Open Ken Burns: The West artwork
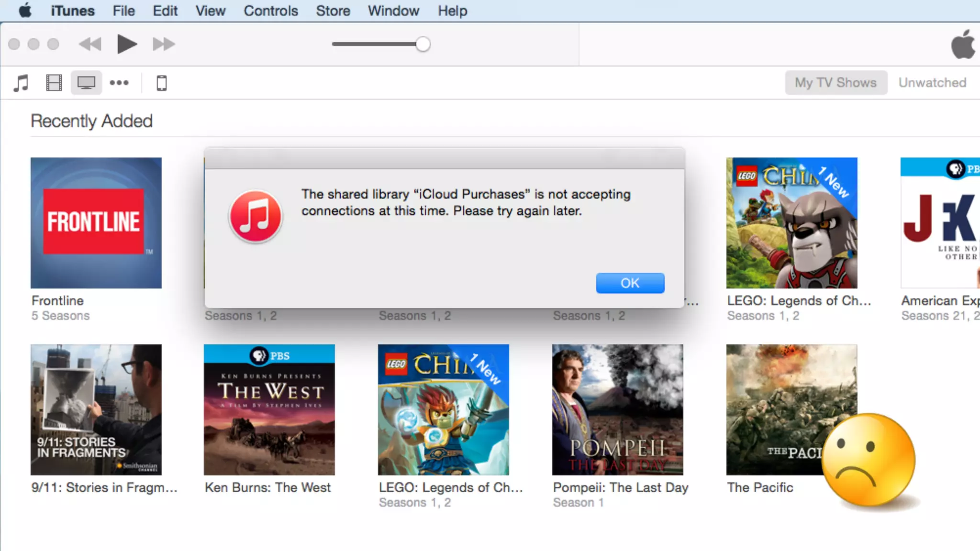 [x=269, y=409]
